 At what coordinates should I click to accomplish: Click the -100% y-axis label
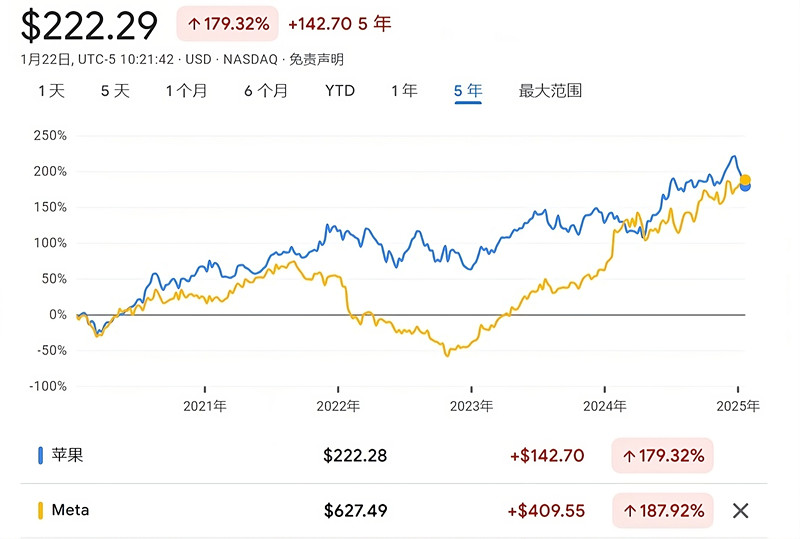pyautogui.click(x=48, y=386)
